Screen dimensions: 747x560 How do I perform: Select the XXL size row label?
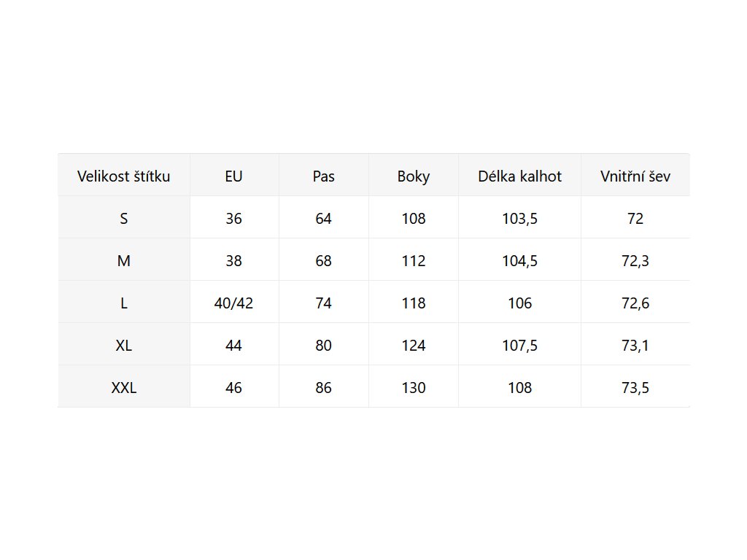(x=124, y=388)
